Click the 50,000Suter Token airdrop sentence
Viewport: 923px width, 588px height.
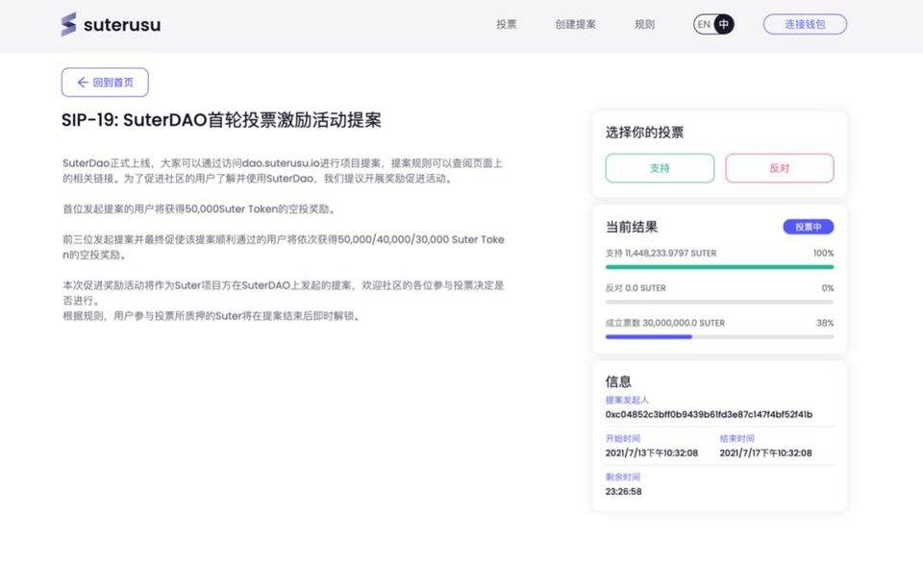click(x=199, y=209)
